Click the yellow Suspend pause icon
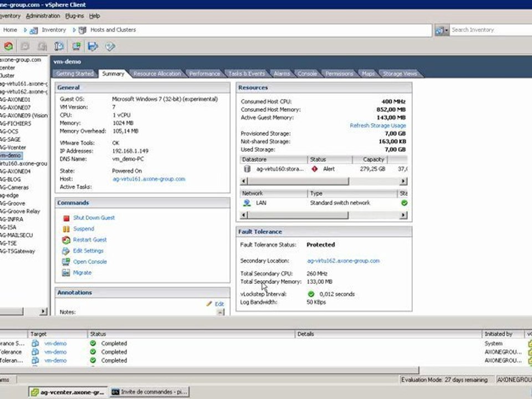Image resolution: width=532 pixels, height=399 pixels. click(66, 229)
